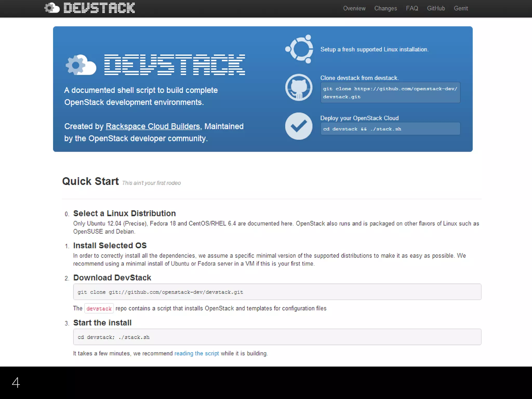Open the GitHub nav item
Image resolution: width=532 pixels, height=399 pixels.
pos(436,8)
